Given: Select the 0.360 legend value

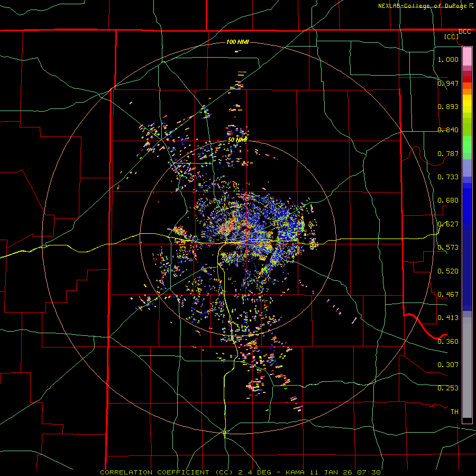Looking at the screenshot, I should [x=448, y=342].
